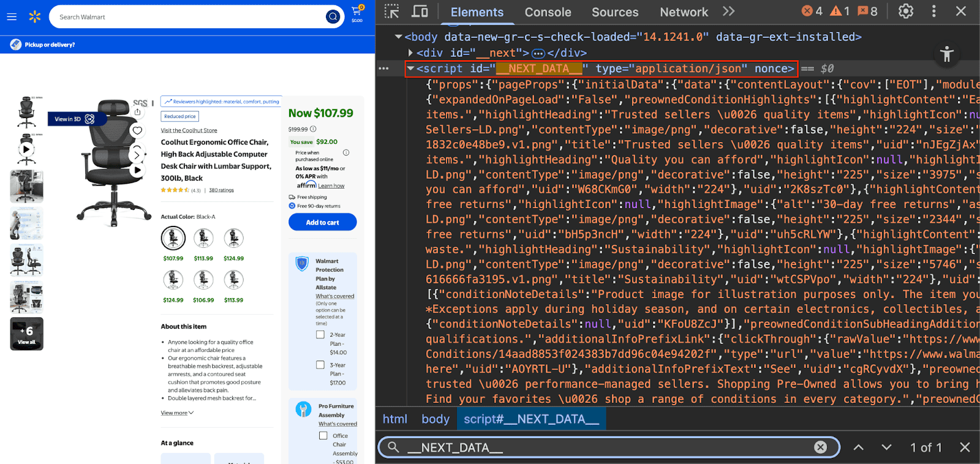
Task: Visit the Coolhut Store link
Action: click(189, 130)
